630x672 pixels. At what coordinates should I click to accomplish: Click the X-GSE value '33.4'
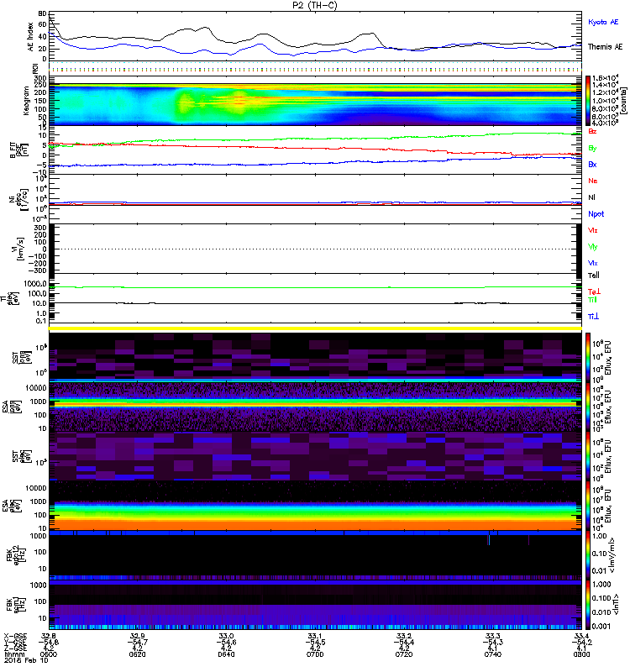click(581, 636)
